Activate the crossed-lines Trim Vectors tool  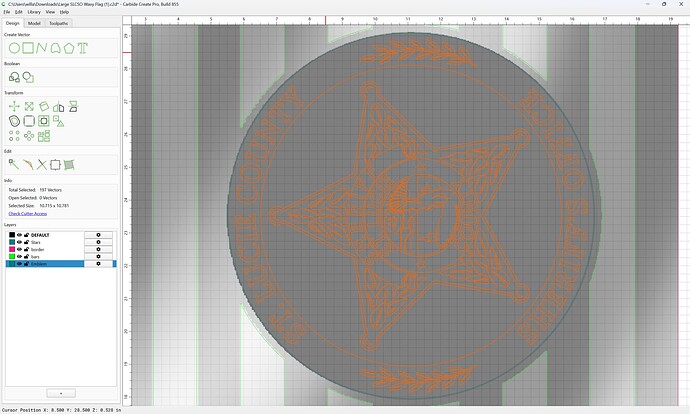point(41,165)
